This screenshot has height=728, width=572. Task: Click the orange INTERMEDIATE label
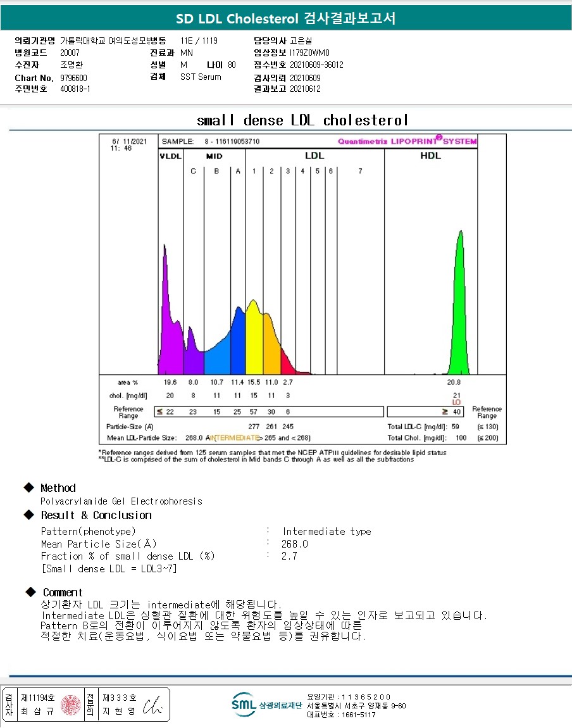235,437
